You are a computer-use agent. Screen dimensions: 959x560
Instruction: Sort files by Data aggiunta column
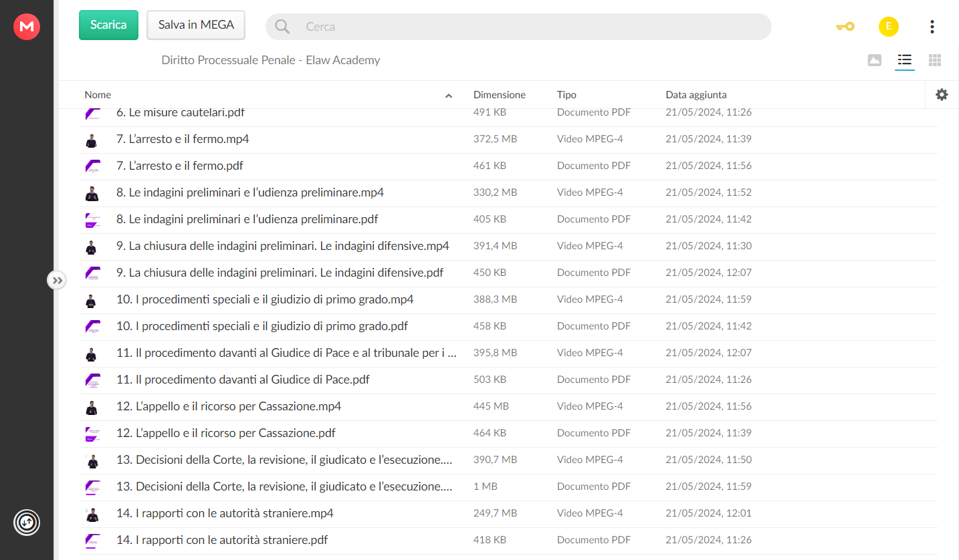point(696,95)
